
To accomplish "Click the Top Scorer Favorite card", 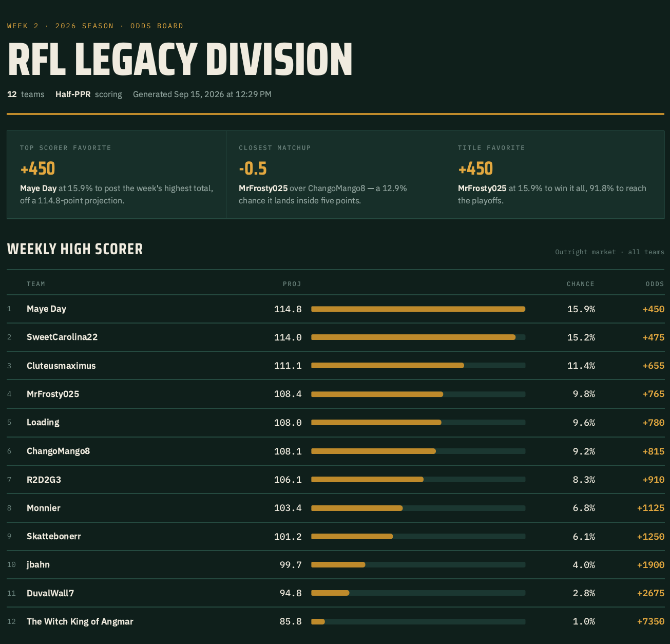I will click(117, 175).
